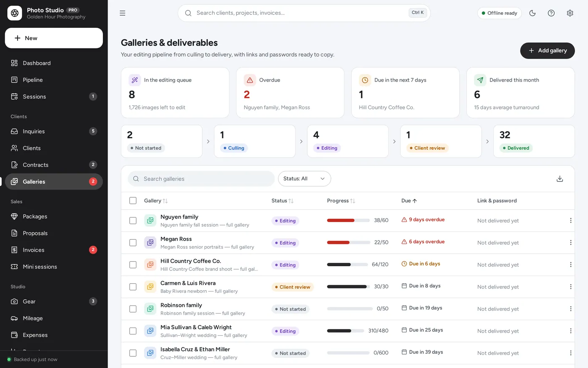The height and width of the screenshot is (368, 588).
Task: Open row actions for Carmen & Luis Rivera
Action: click(570, 287)
